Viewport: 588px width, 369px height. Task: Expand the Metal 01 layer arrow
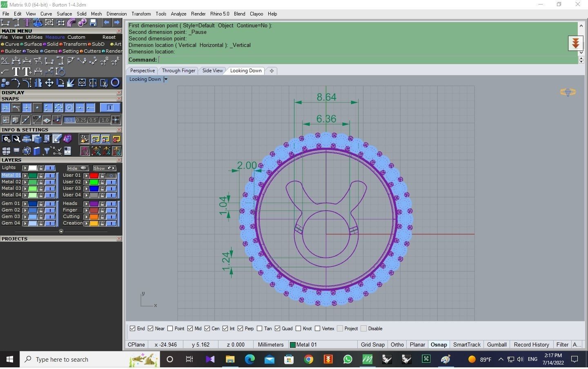click(25, 176)
